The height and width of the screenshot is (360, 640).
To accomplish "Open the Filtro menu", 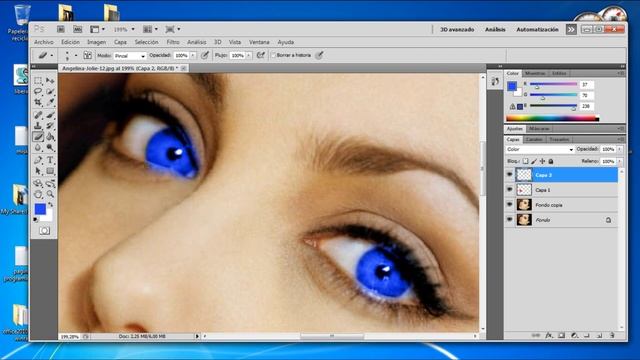I will click(173, 42).
